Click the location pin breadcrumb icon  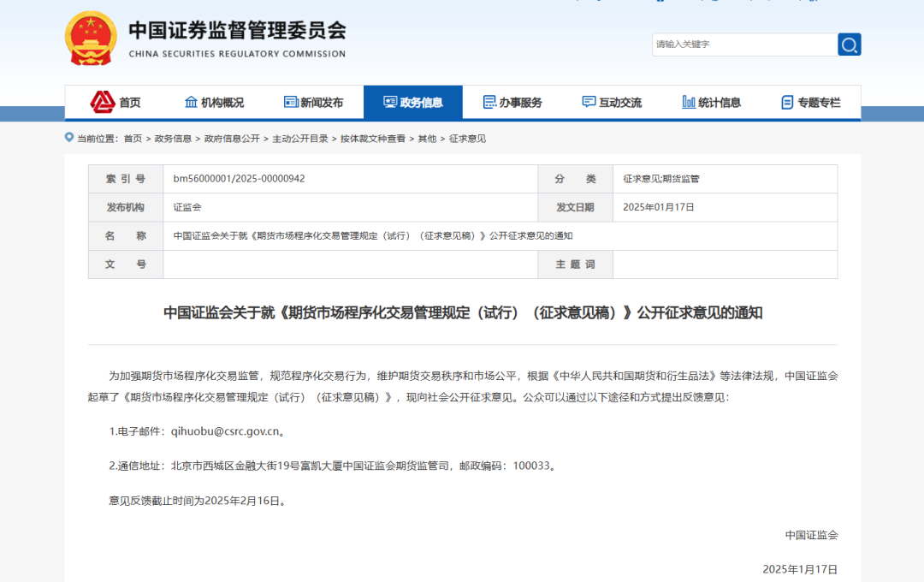tap(69, 138)
